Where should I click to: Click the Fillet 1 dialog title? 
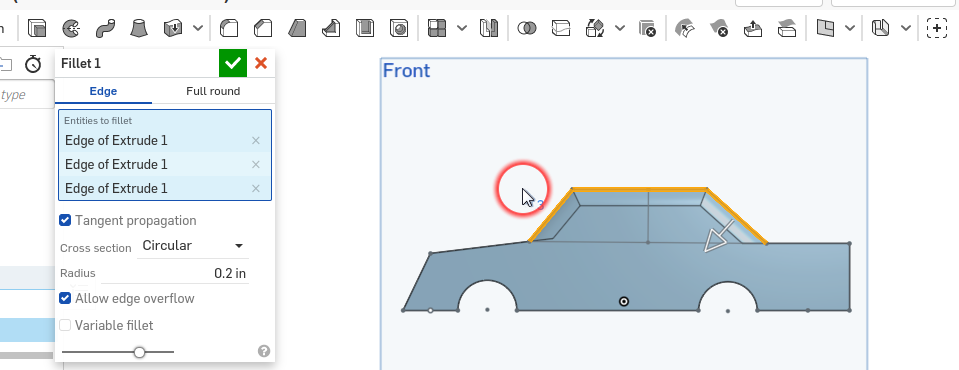(x=81, y=64)
